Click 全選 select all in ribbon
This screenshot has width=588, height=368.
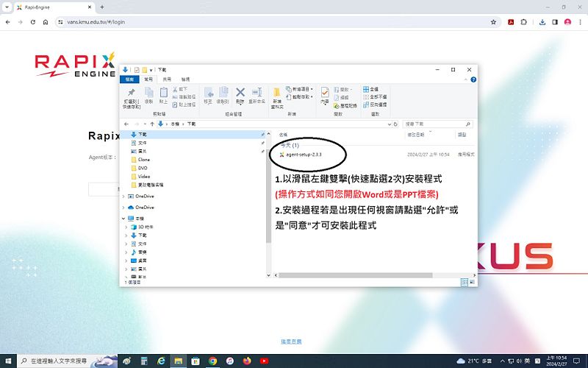[x=370, y=89]
